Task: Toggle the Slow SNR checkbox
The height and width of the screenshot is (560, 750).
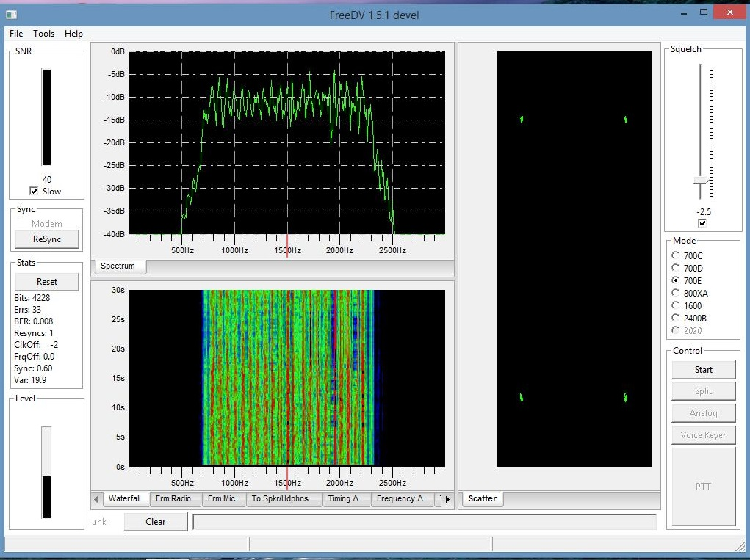Action: 34,191
